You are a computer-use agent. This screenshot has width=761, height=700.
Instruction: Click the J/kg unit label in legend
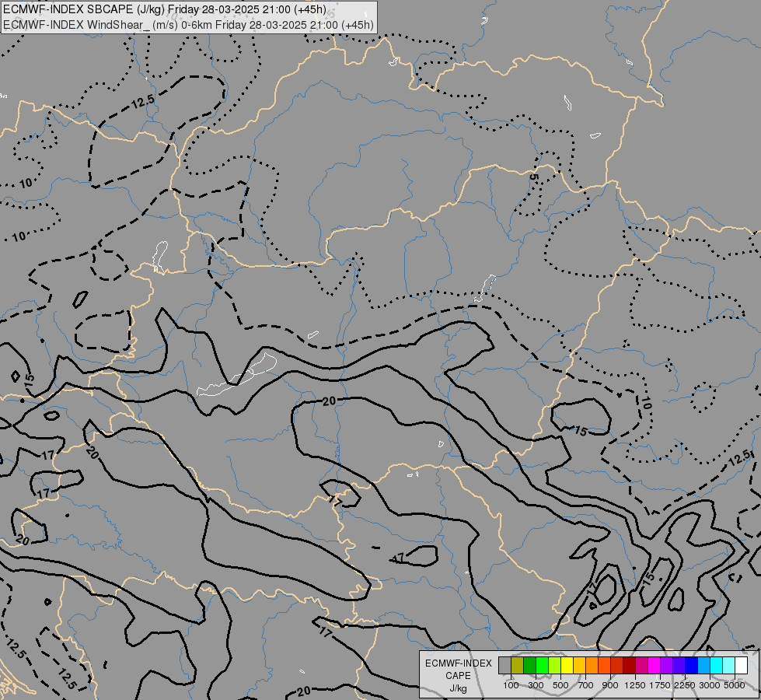(x=458, y=688)
